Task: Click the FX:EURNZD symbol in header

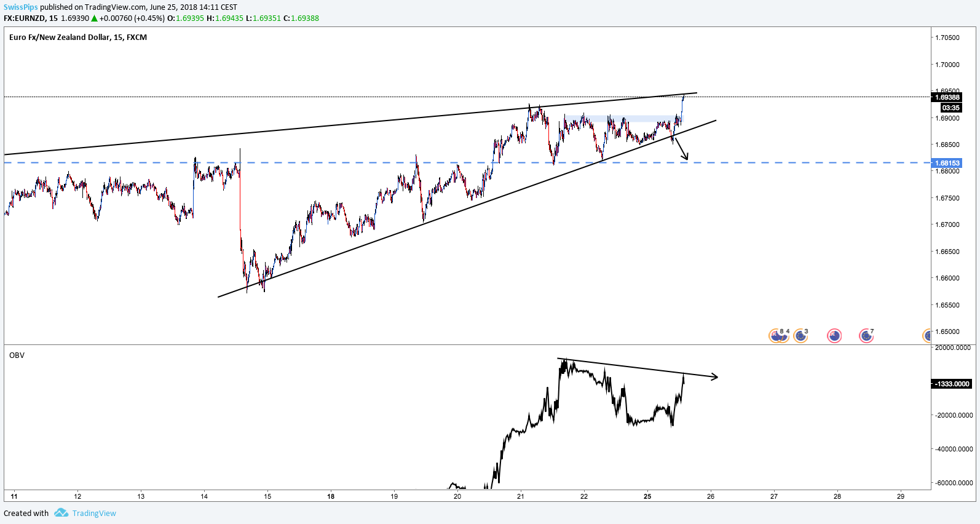Action: (26, 18)
